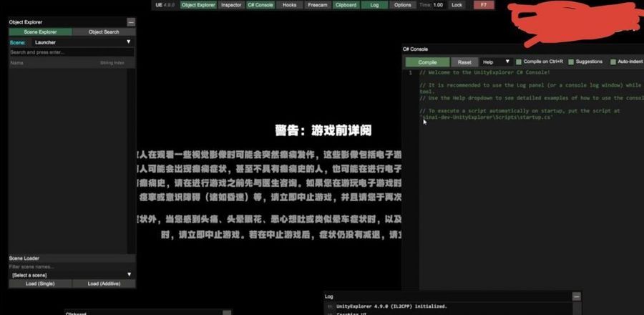This screenshot has width=644, height=315.
Task: Open the Scene dropdown showing Launcher
Action: point(82,42)
